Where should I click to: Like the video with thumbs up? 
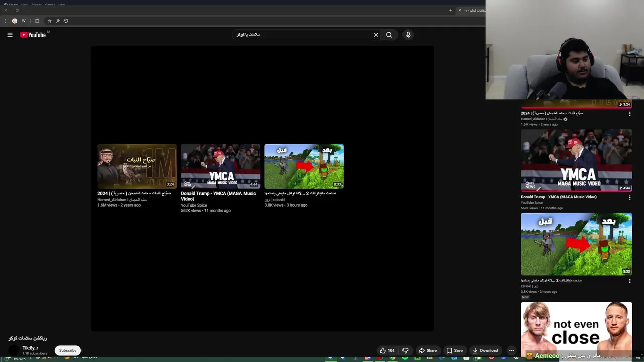pos(383,350)
